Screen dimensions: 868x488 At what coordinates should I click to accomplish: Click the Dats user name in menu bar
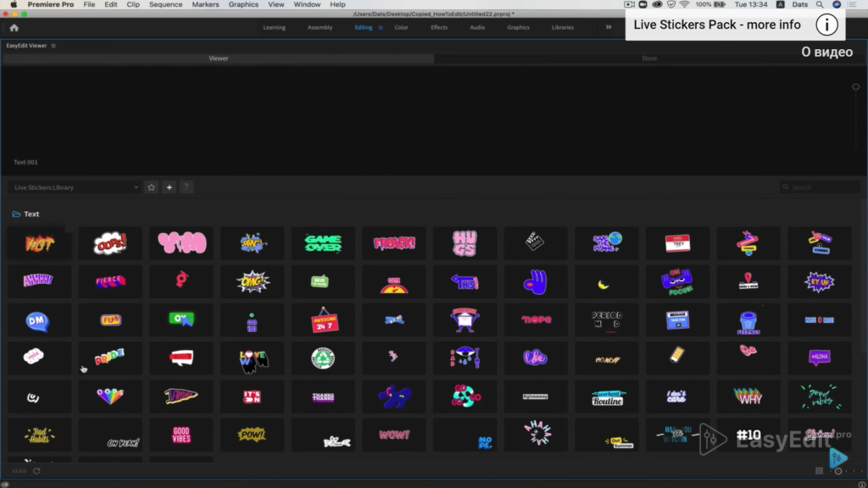click(800, 4)
